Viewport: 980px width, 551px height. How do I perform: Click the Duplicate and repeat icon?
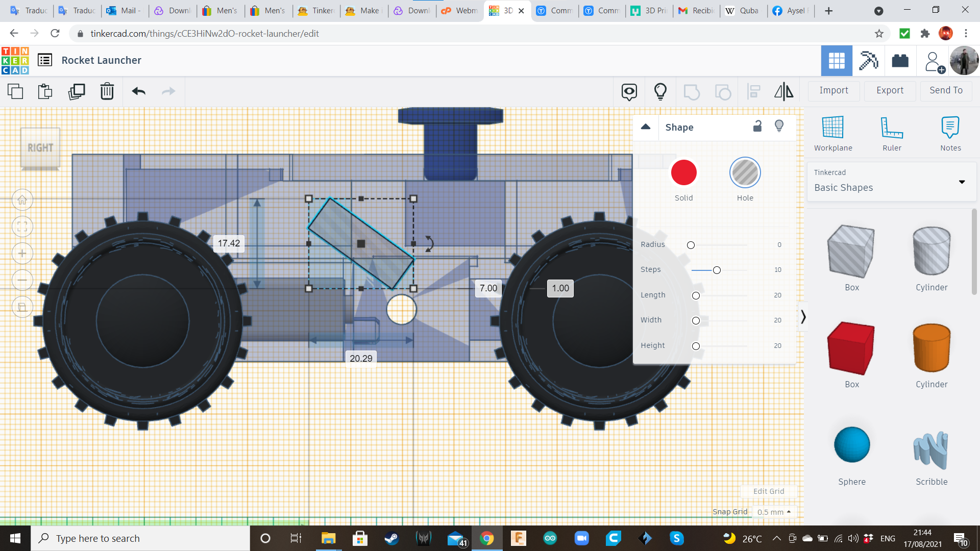[77, 91]
